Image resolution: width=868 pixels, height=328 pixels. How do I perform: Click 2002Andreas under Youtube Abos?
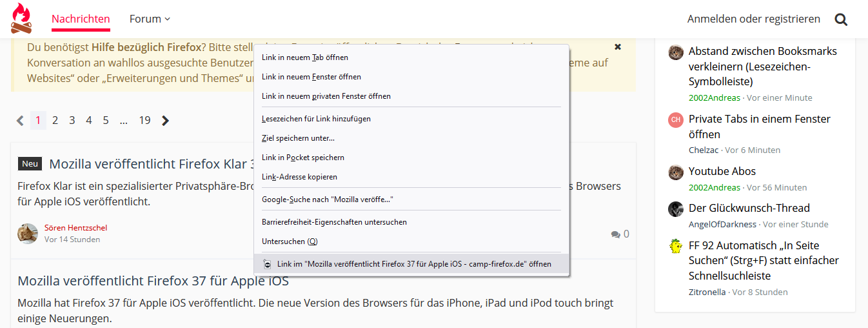715,187
